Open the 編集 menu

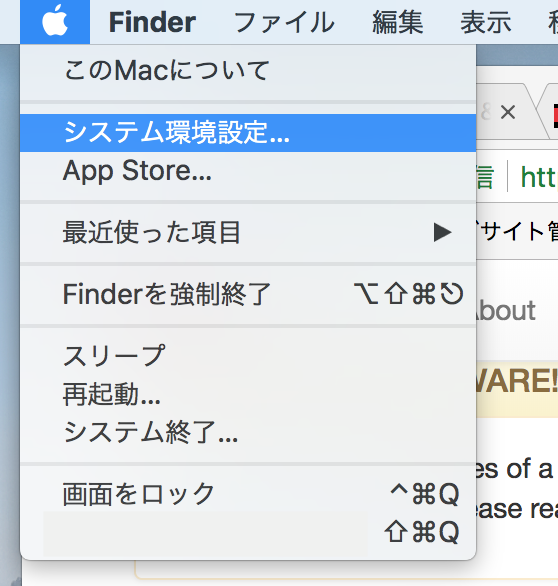pos(398,22)
